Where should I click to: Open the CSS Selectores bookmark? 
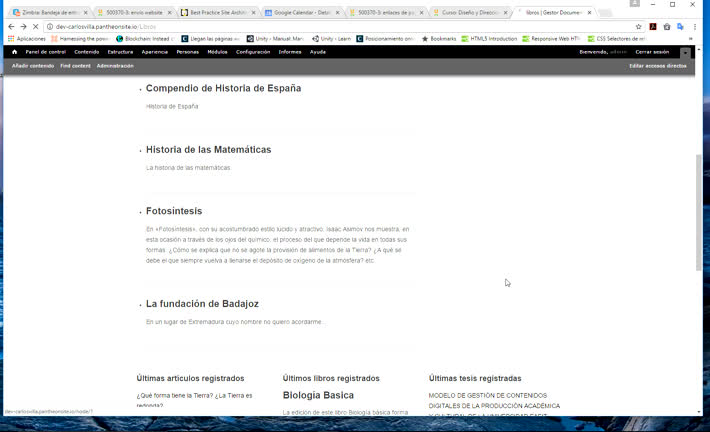[616, 39]
